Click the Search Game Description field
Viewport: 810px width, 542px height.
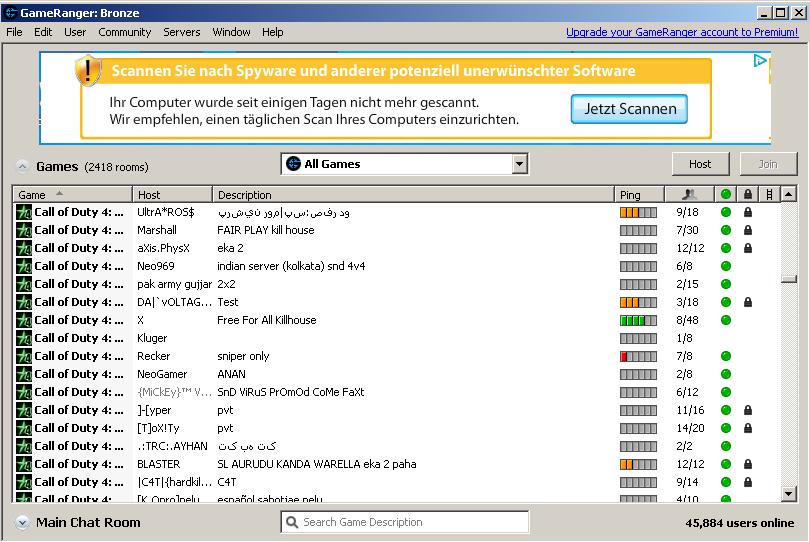[404, 522]
